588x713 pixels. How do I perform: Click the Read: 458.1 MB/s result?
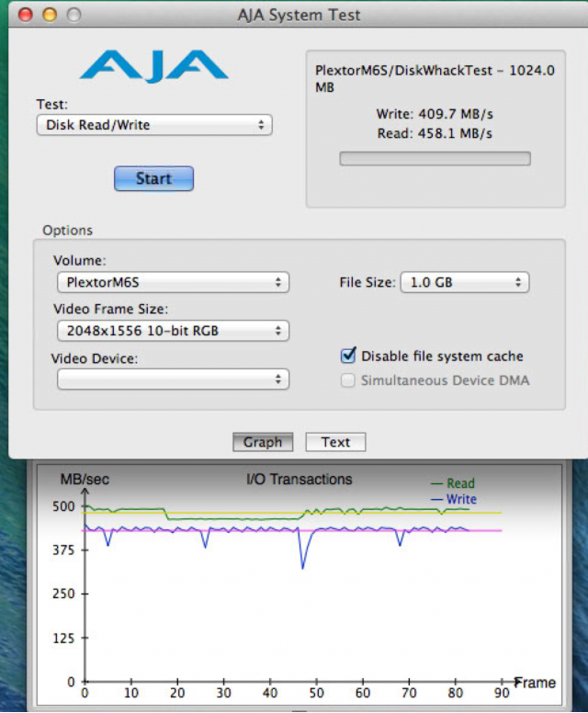tap(435, 133)
